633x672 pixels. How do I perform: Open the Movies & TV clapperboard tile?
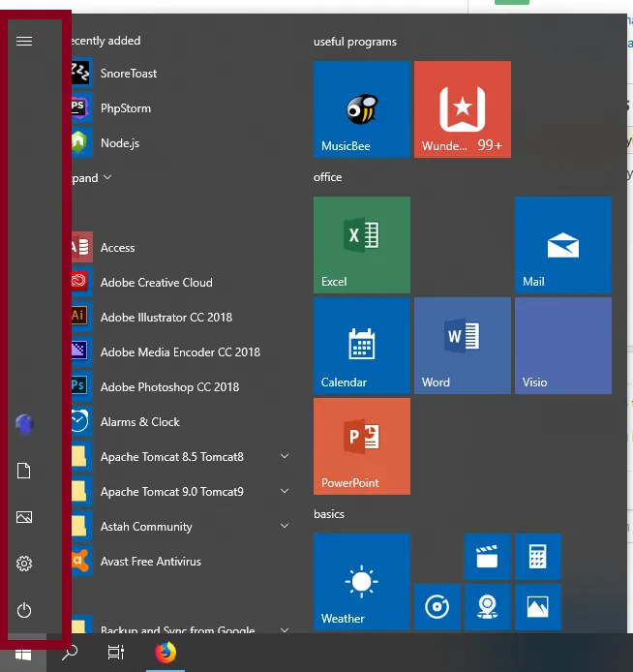click(x=488, y=557)
